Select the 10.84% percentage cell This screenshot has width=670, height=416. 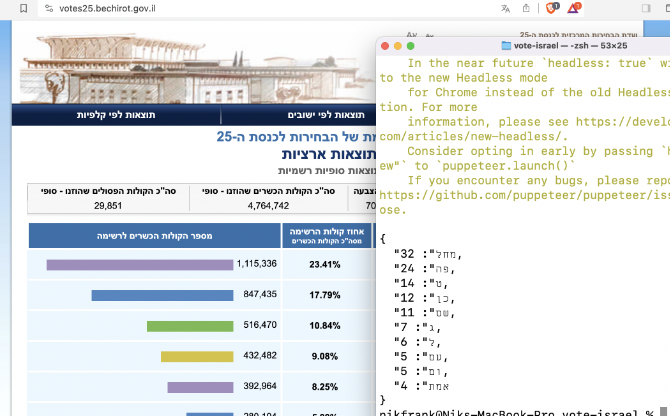pos(325,325)
